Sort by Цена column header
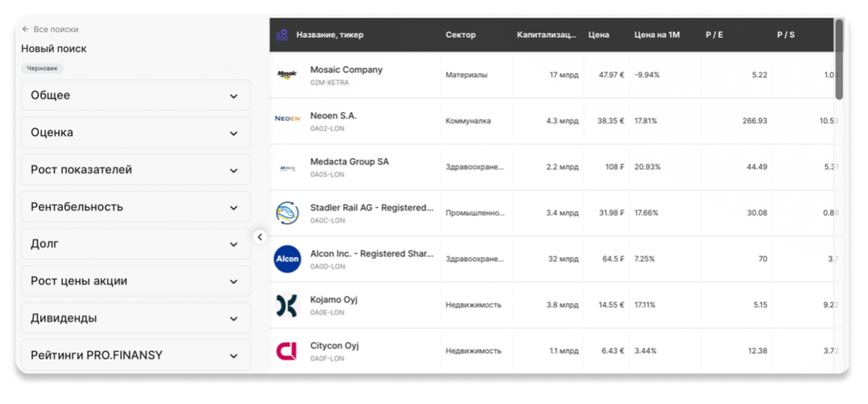Viewport: 868px width, 404px height. (x=598, y=35)
